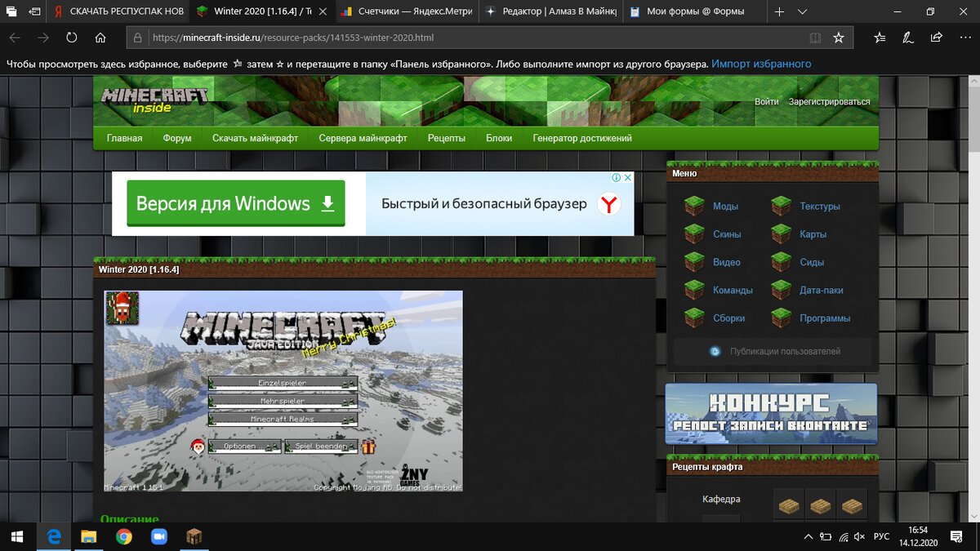Open Chrome from the taskbar
The width and height of the screenshot is (980, 551).
pyautogui.click(x=124, y=536)
